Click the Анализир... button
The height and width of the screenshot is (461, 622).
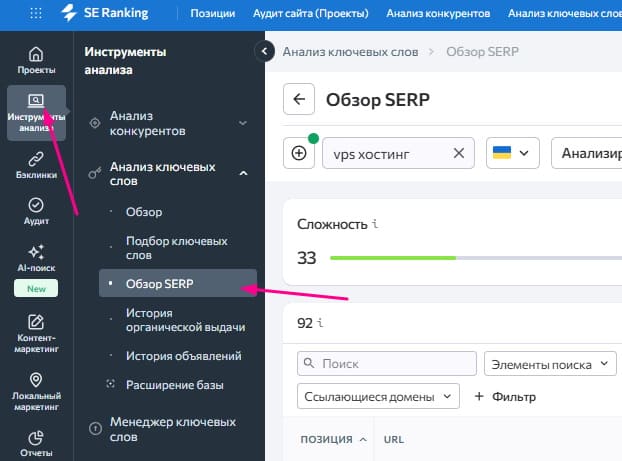click(x=587, y=153)
